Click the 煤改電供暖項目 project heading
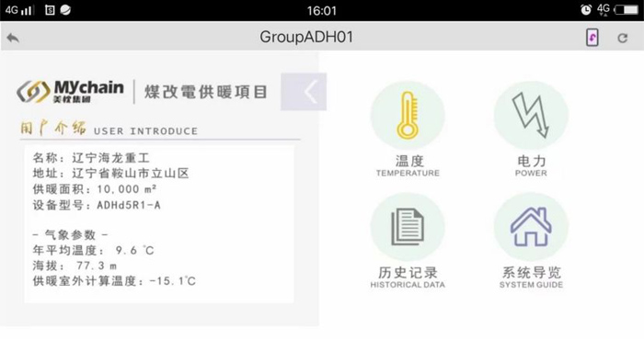Viewport: 644px width, 339px height. [x=206, y=92]
